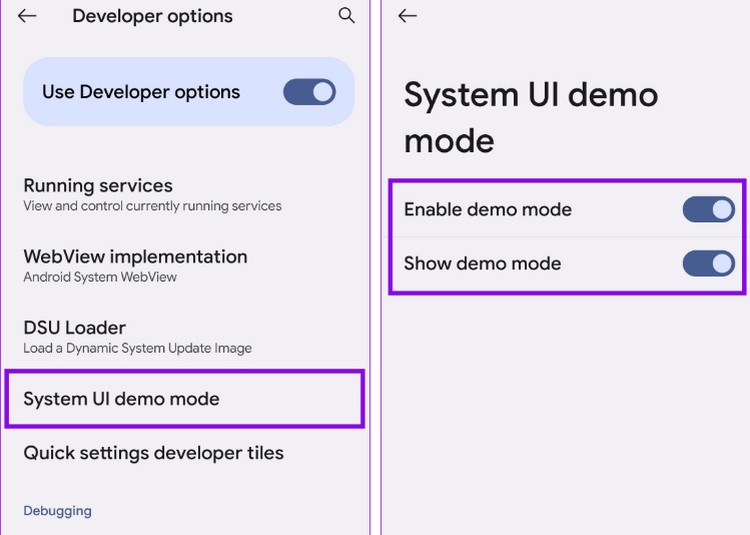Click 'View and control currently running services' subtitle
This screenshot has height=535, width=750.
tap(153, 206)
